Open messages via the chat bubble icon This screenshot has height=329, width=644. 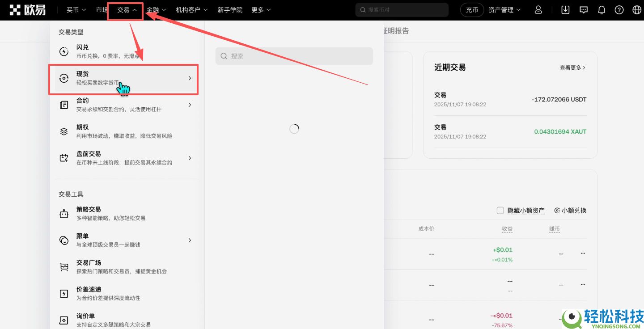(583, 9)
